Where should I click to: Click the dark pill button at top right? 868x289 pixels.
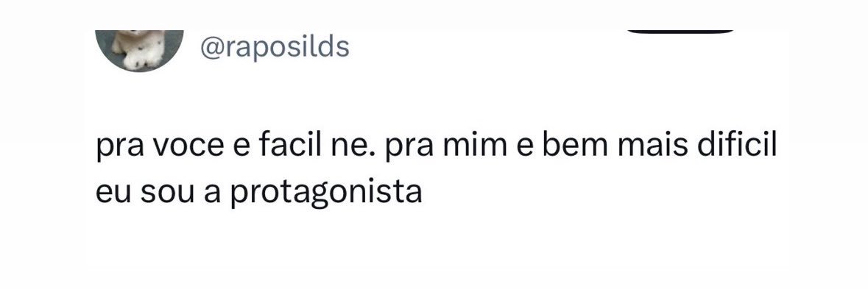tap(680, 32)
